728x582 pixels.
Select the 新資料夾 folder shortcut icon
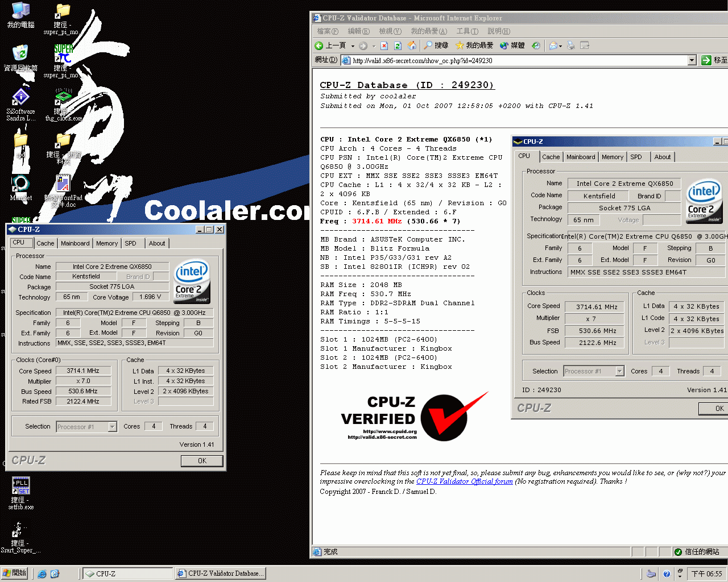point(63,148)
